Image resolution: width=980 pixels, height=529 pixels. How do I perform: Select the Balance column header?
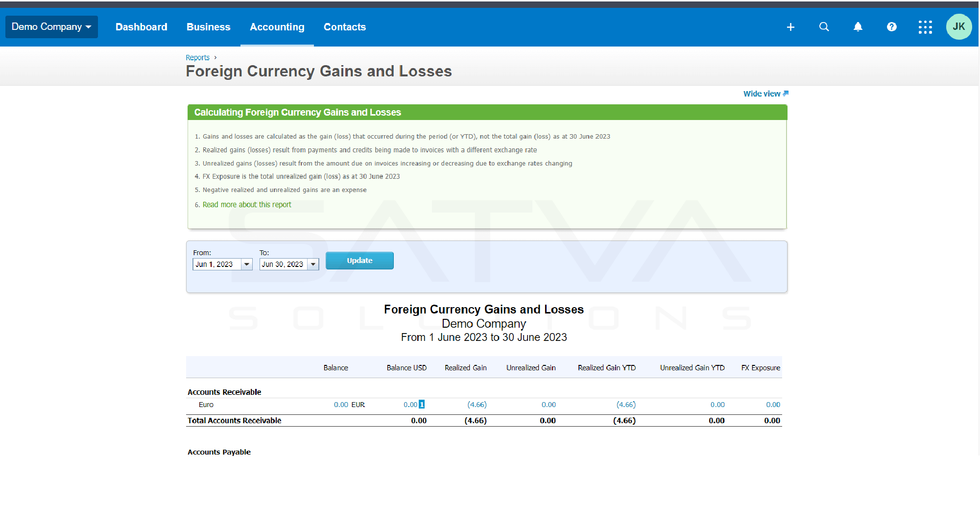click(335, 368)
